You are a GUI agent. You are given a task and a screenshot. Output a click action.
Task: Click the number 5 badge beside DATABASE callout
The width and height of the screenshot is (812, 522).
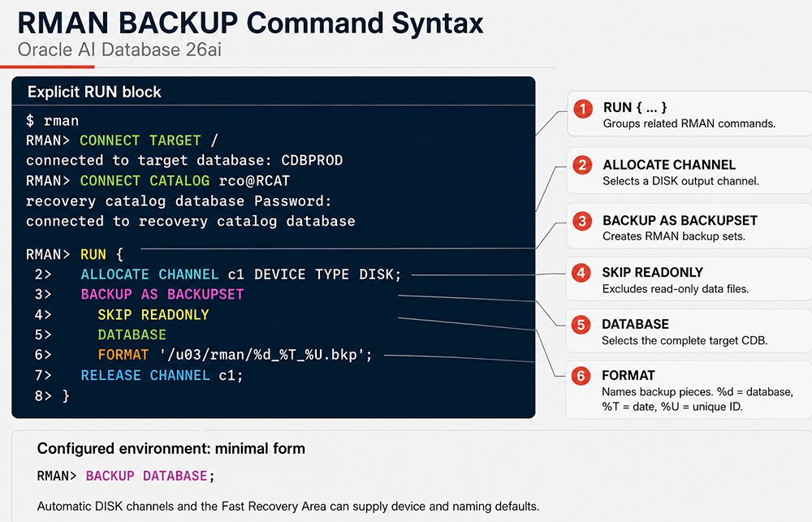coord(581,325)
